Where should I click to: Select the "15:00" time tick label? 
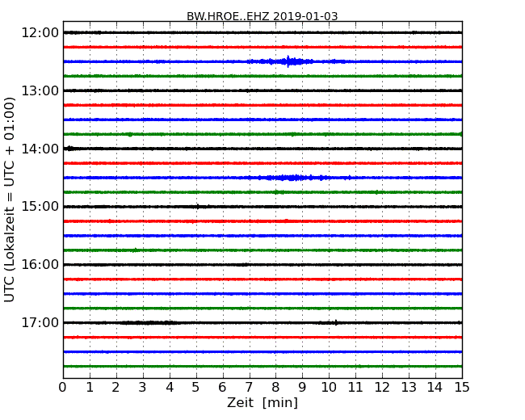pyautogui.click(x=40, y=207)
